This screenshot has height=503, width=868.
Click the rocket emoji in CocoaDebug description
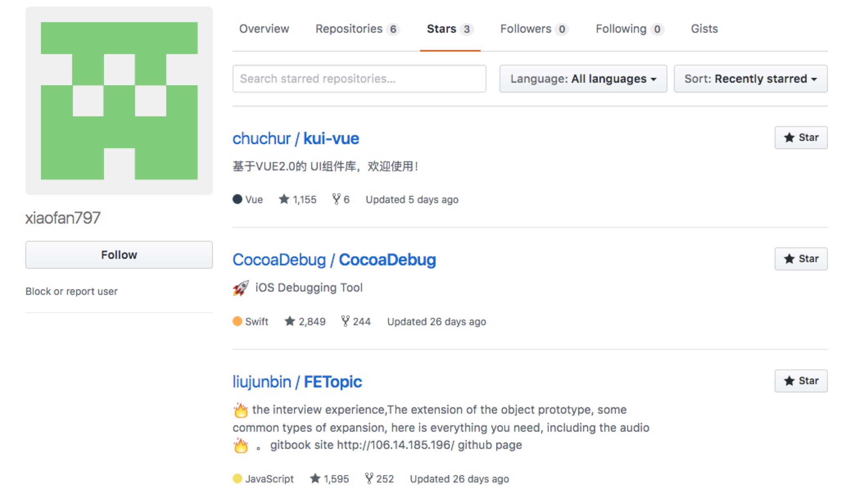pyautogui.click(x=241, y=288)
